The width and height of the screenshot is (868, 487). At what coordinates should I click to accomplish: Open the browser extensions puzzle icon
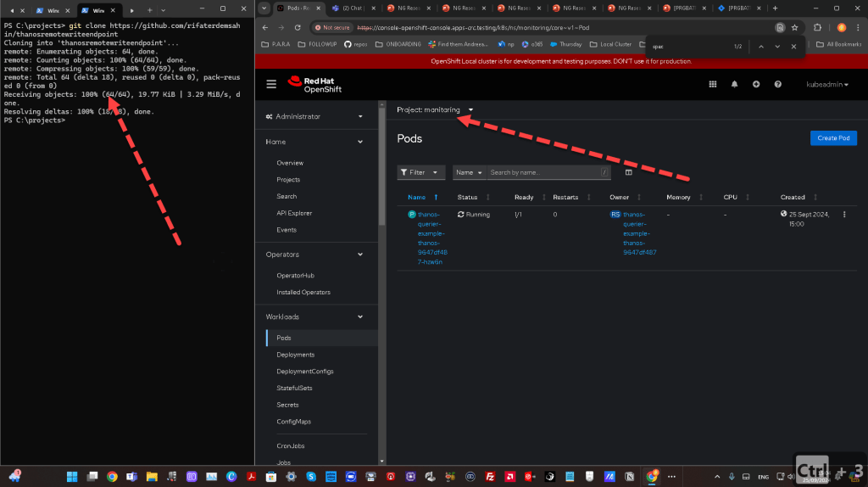click(x=817, y=27)
